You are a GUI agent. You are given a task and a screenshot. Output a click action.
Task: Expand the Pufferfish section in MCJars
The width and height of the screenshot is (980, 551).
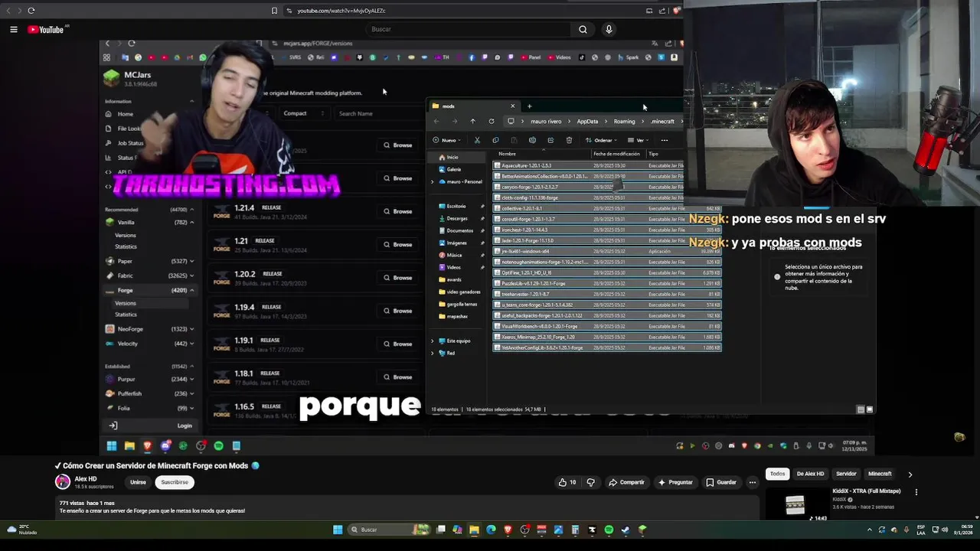[191, 393]
